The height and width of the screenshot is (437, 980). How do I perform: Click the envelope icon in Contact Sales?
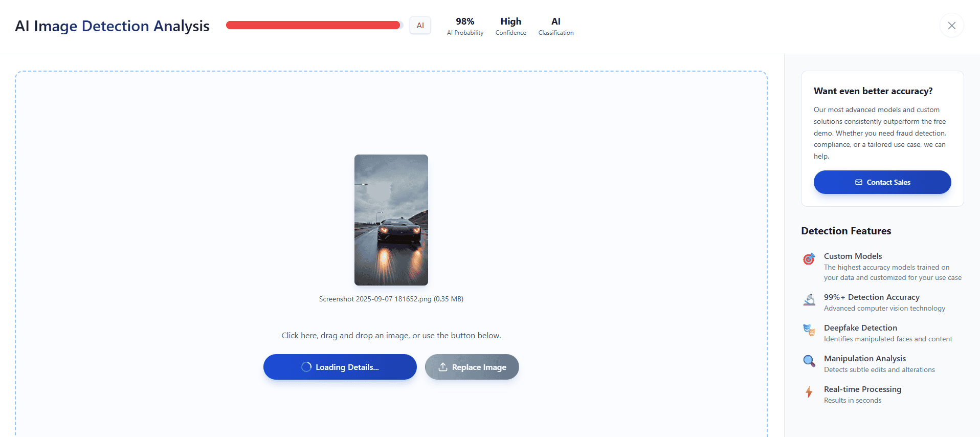859,182
